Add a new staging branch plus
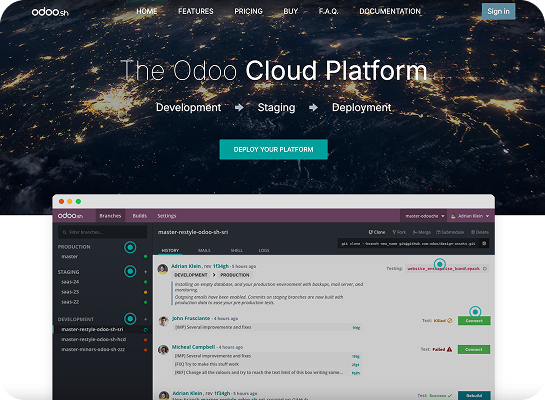545x400 pixels. (145, 271)
